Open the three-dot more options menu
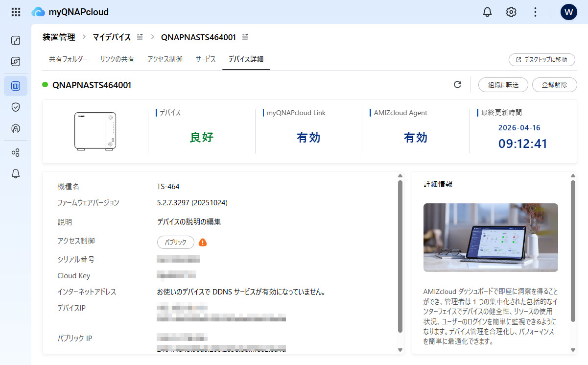 tap(535, 12)
